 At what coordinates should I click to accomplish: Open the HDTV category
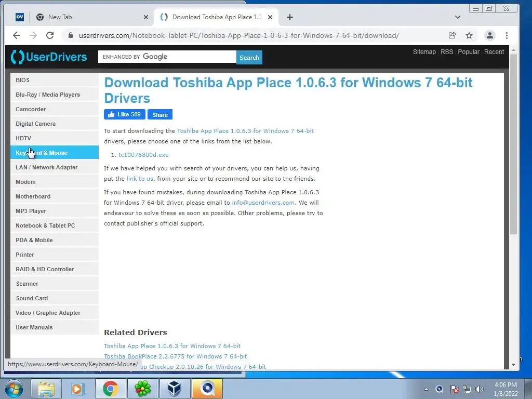(55, 138)
